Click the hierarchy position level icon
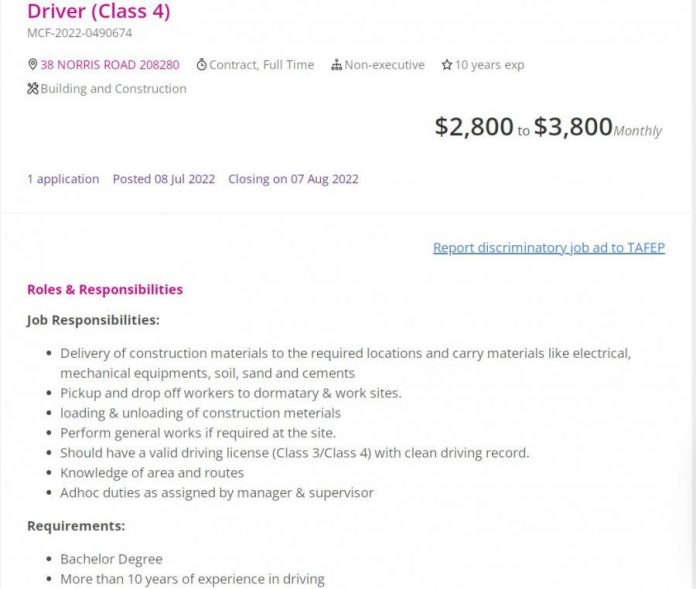This screenshot has height=589, width=696. [336, 65]
